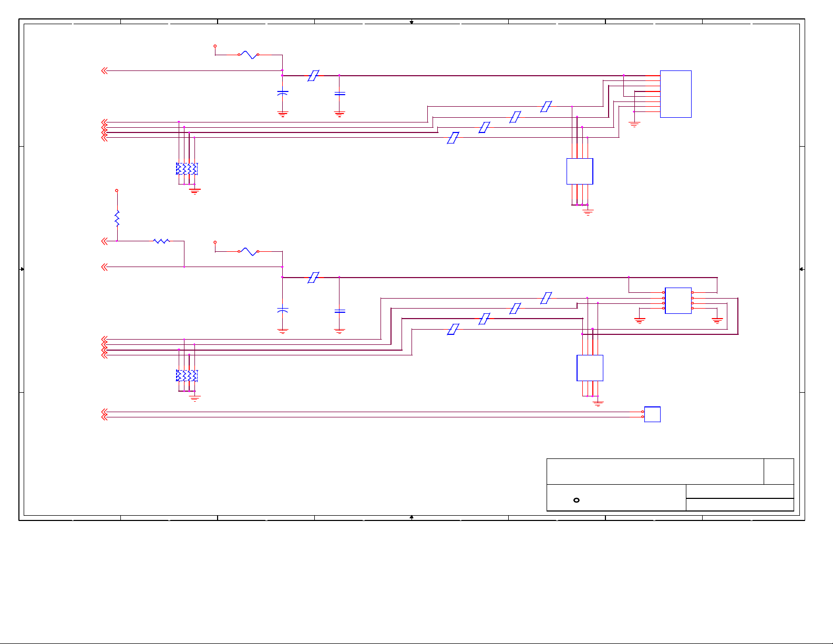The height and width of the screenshot is (644, 833).
Task: Select the tall eight-pin connector block
Action: [676, 94]
